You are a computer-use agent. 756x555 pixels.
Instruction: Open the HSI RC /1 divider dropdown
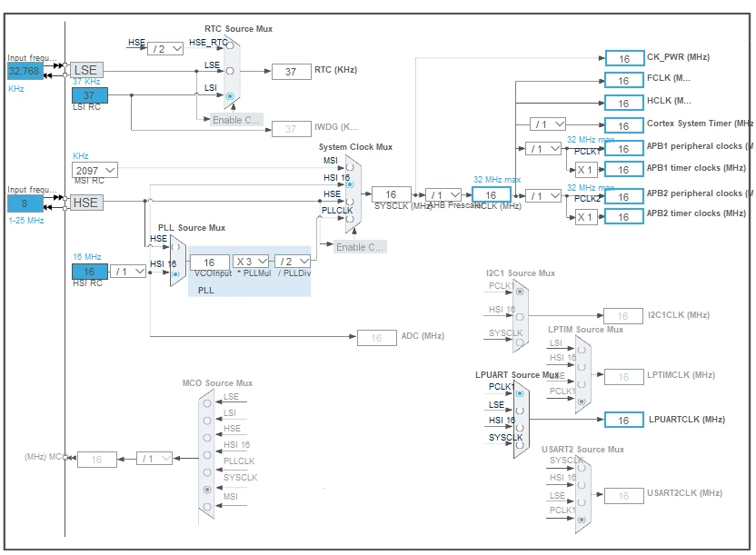pyautogui.click(x=128, y=272)
